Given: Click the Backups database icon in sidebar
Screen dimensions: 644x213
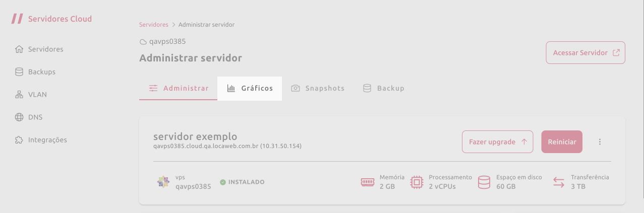Looking at the screenshot, I should [x=19, y=72].
